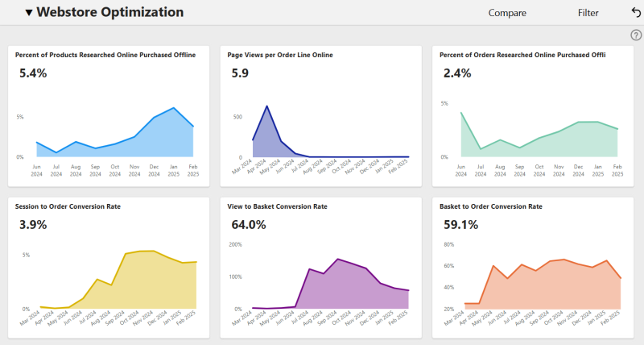Open the Compare option

(507, 13)
